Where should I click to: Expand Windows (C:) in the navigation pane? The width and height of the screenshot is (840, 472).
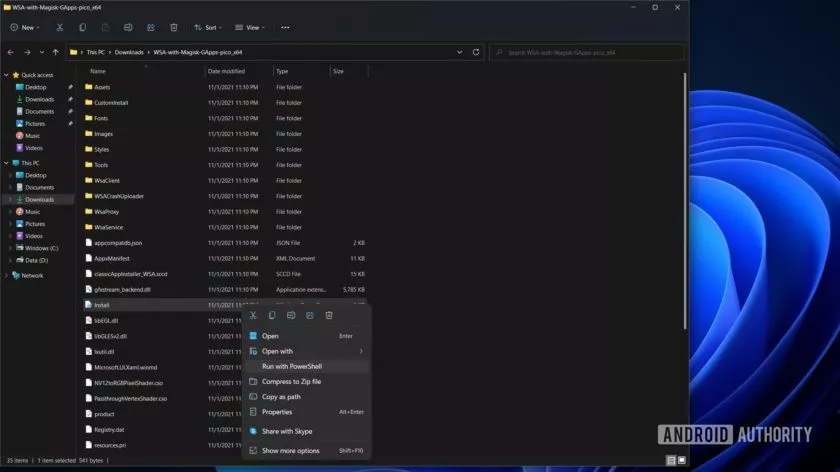pos(11,247)
